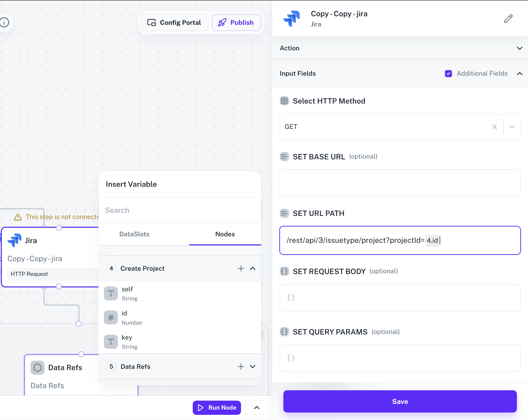Expand the Data Refs variable group
The height and width of the screenshot is (420, 528).
(x=252, y=367)
